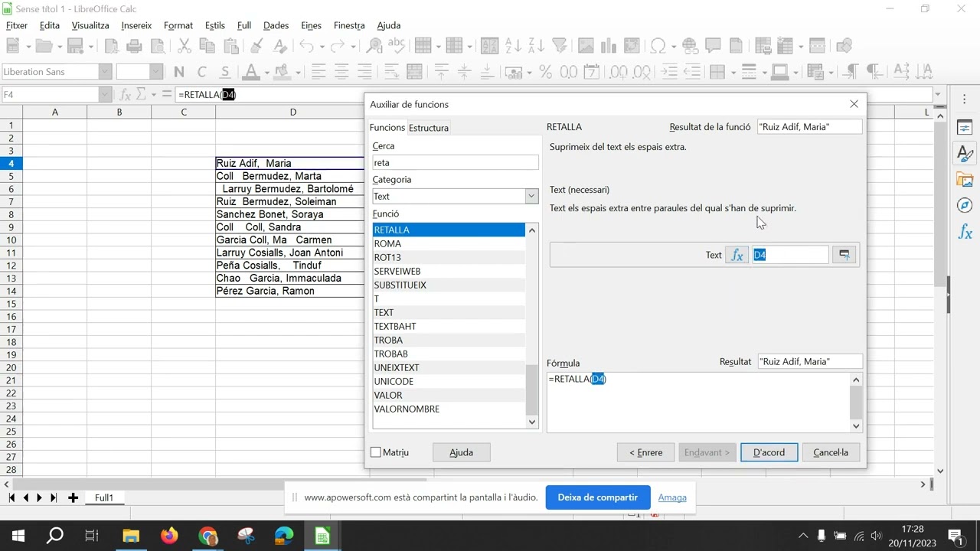This screenshot has width=980, height=551.
Task: Click the Undo arrow icon
Action: point(306,46)
